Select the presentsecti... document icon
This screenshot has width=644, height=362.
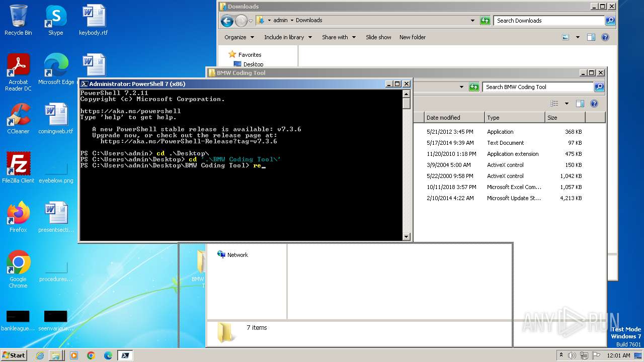(56, 217)
